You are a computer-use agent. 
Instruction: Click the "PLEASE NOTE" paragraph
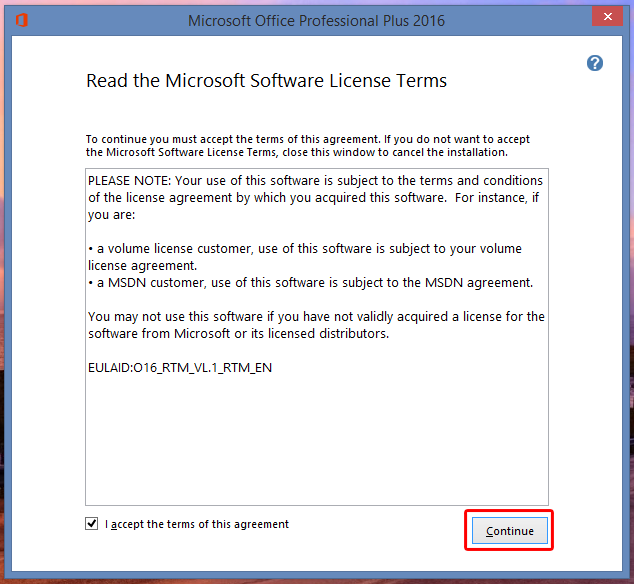pyautogui.click(x=315, y=197)
